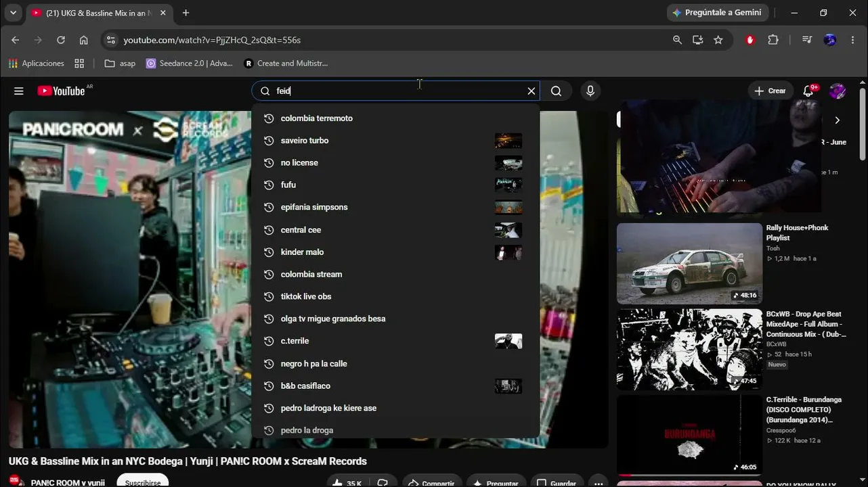Open 'BCxWB - Drop Ape Beat' title
This screenshot has height=487, width=868.
pos(806,324)
